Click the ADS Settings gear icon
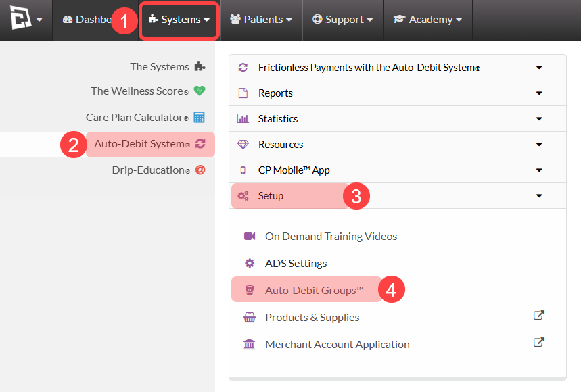 [250, 263]
